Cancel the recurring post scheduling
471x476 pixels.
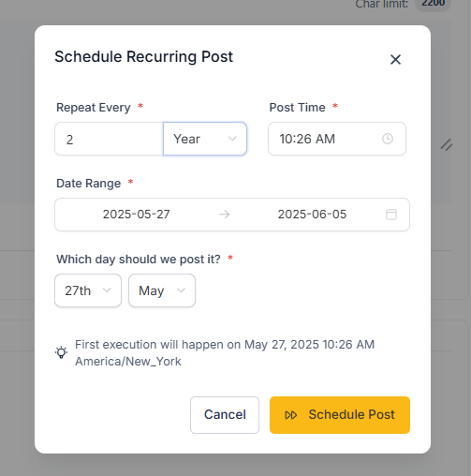(225, 415)
